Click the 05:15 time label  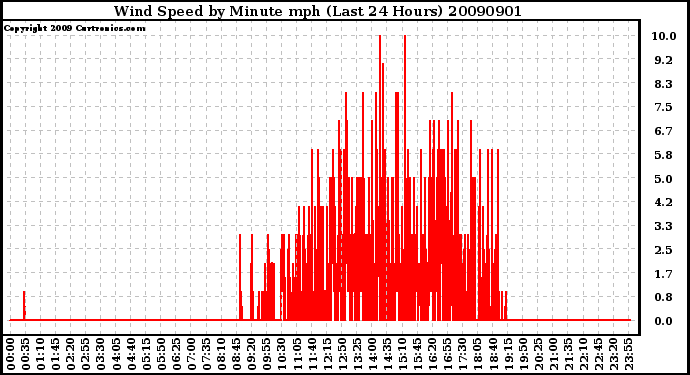tap(146, 354)
